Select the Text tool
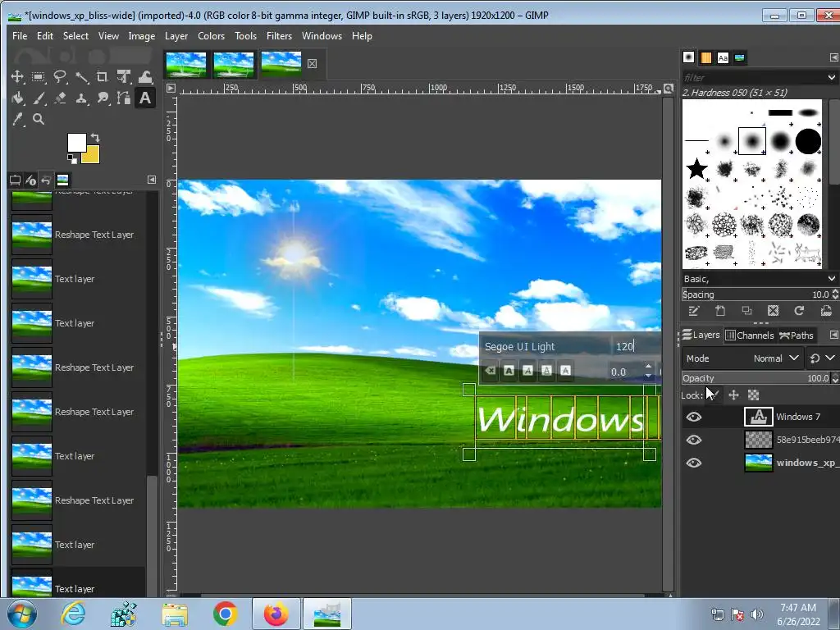840x630 pixels. (x=145, y=98)
